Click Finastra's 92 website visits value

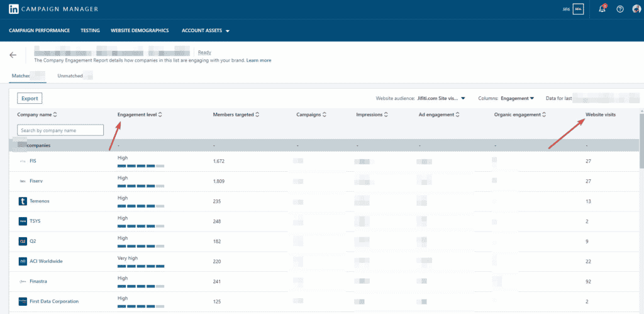coord(588,281)
